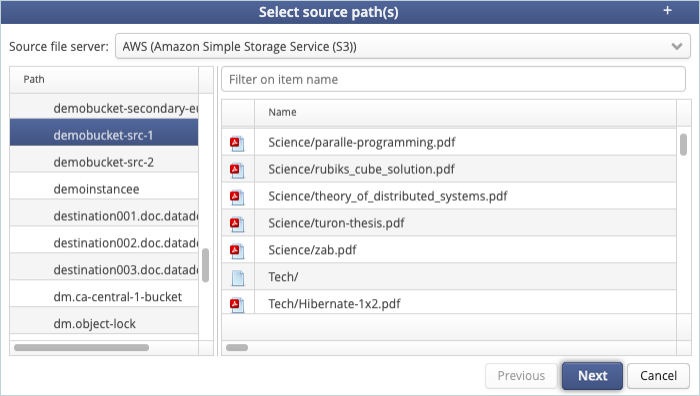Select dm.object-lock path entry

(x=104, y=321)
